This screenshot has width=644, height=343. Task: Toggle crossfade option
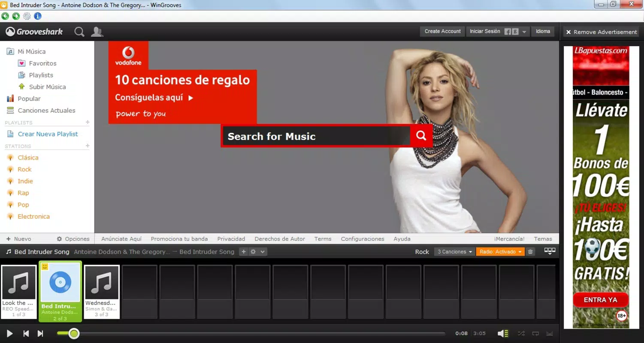[550, 333]
